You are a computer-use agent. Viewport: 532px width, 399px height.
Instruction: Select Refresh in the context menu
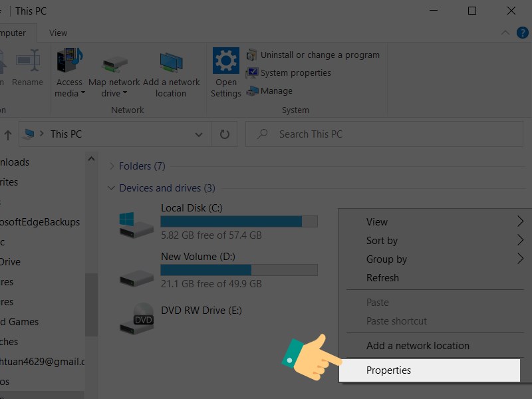pyautogui.click(x=382, y=278)
